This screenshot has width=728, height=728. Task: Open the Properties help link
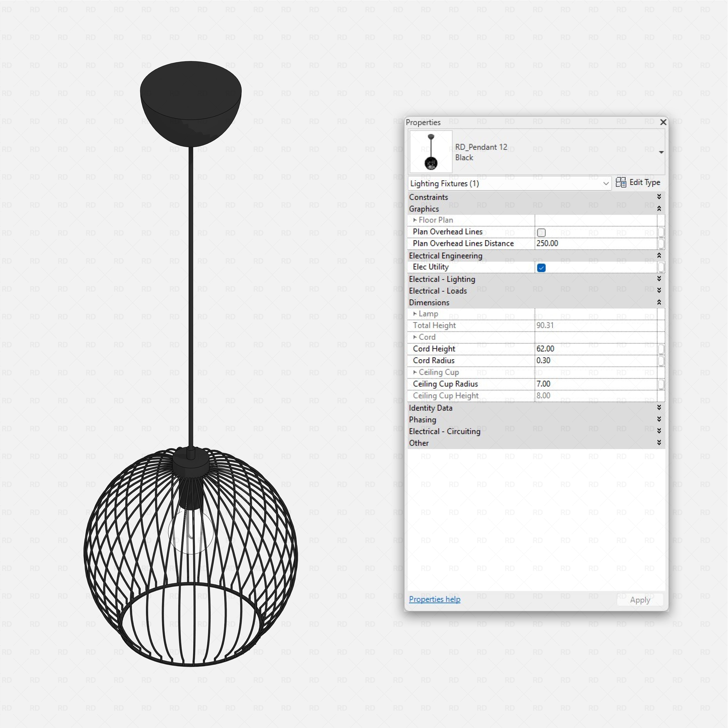(435, 599)
